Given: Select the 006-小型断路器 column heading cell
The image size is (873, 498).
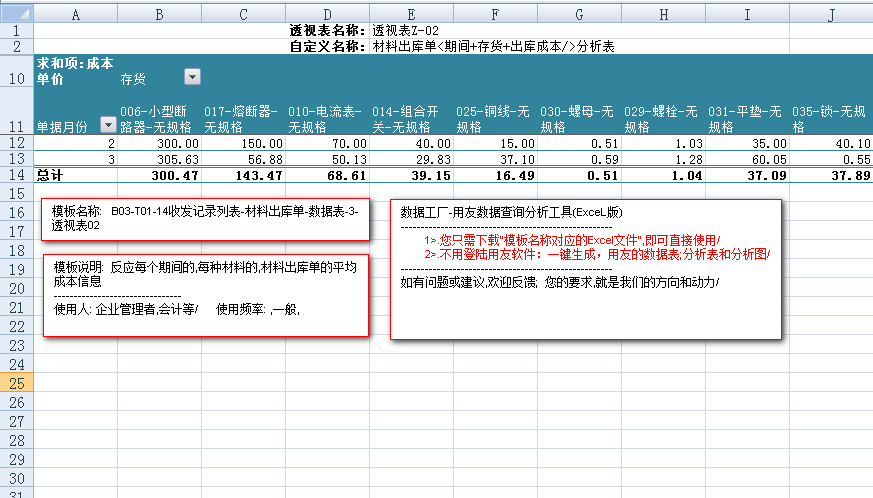Looking at the screenshot, I should click(x=159, y=119).
